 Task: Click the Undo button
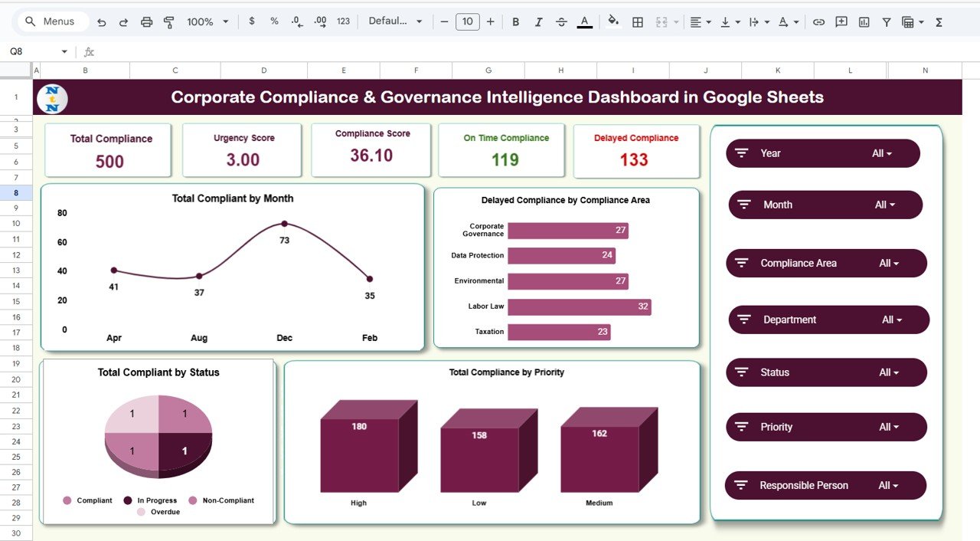click(101, 21)
